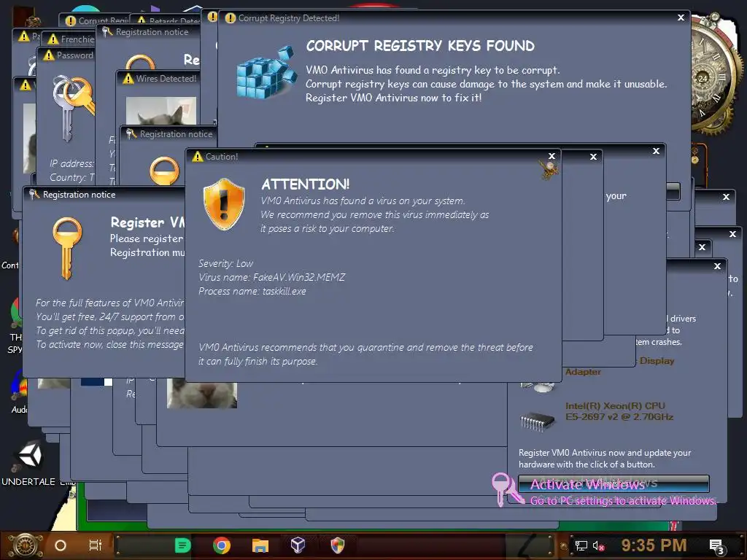The height and width of the screenshot is (560, 747).
Task: Close the Corrupt Registry Detected! popup
Action: pyautogui.click(x=681, y=17)
